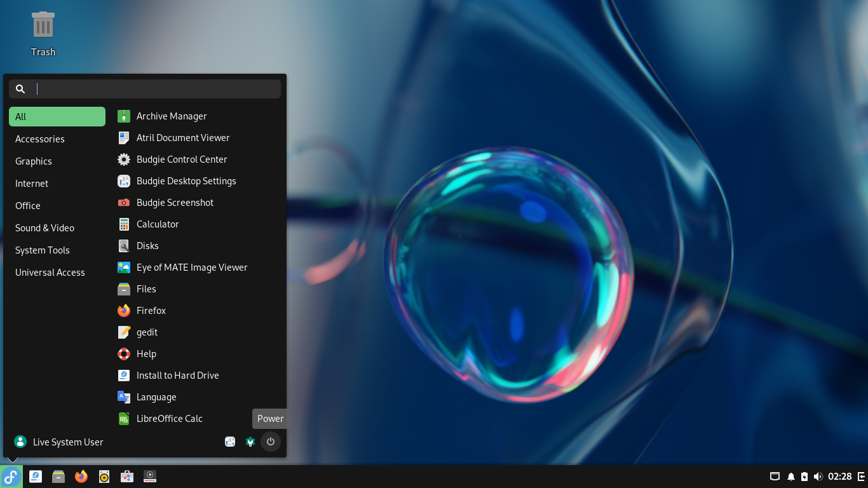
Task: Open the Software store icon on the panel
Action: [127, 477]
